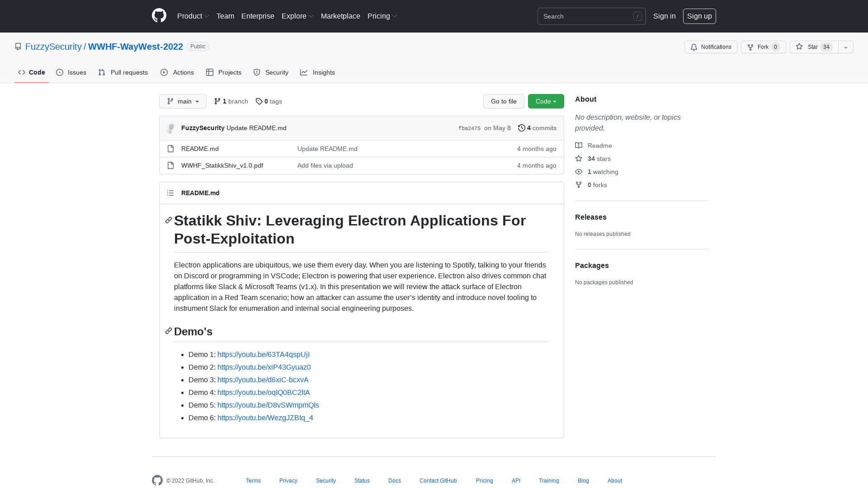This screenshot has height=488, width=868.
Task: Open Contact GitHub footer link
Action: click(438, 480)
